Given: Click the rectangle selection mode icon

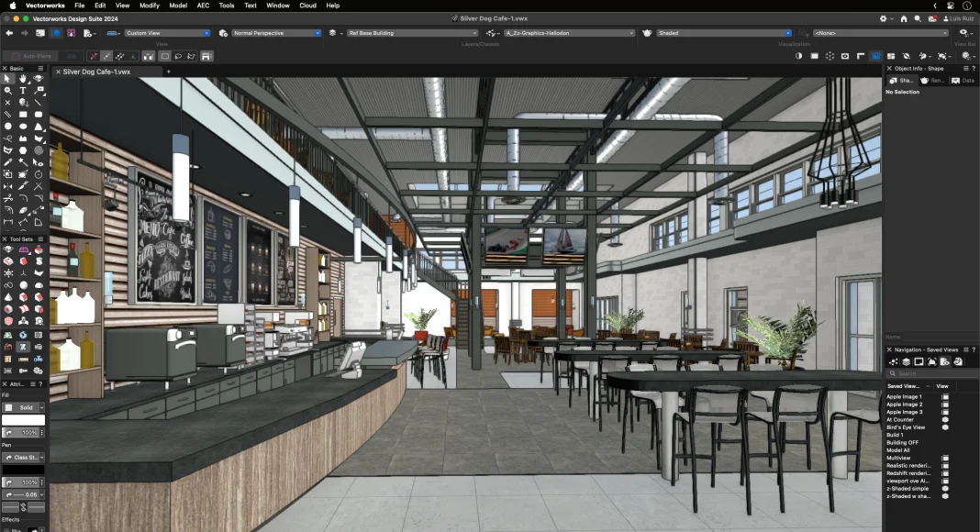Looking at the screenshot, I should [x=165, y=56].
